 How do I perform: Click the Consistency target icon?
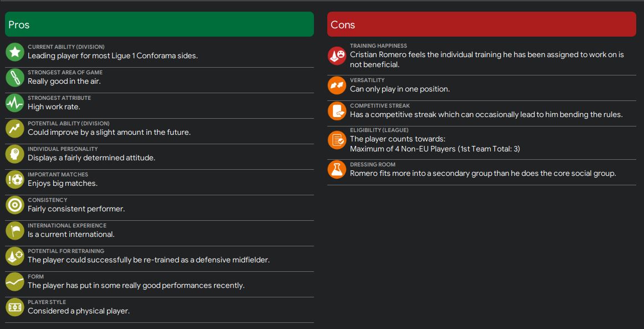[x=15, y=205]
